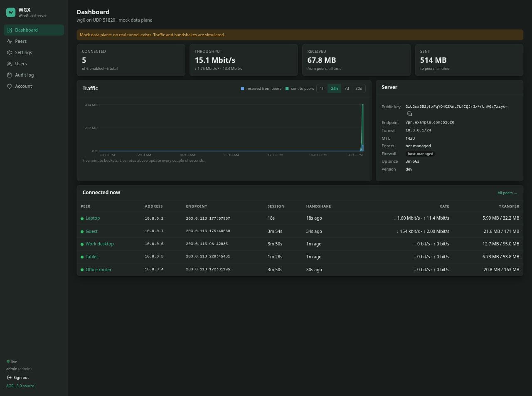Screen dimensions: 532x396
Task: Open the Office router peer
Action: click(99, 270)
